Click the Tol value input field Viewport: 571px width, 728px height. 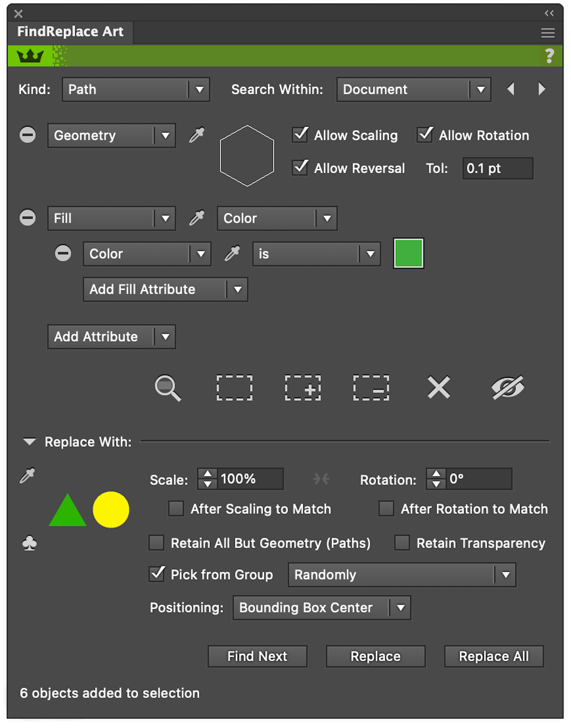point(497,168)
